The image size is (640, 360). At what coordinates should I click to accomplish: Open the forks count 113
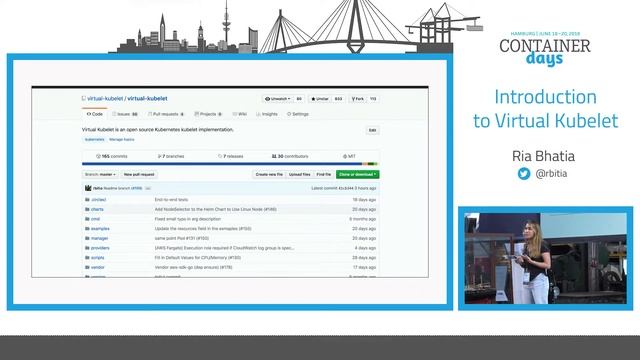pos(373,99)
